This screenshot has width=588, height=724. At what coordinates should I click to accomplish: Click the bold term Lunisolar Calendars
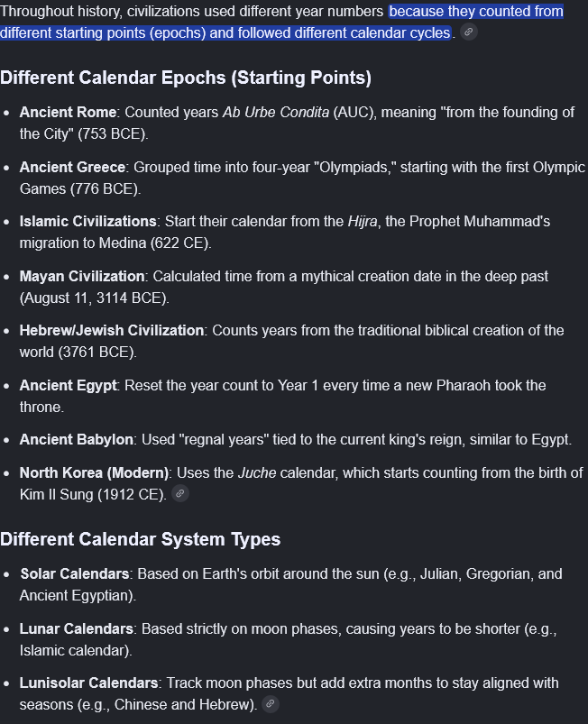89,683
